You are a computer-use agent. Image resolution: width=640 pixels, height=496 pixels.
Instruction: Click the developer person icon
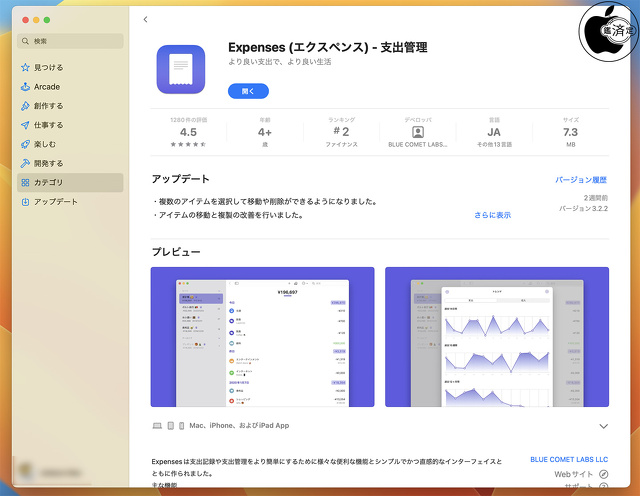(x=418, y=132)
